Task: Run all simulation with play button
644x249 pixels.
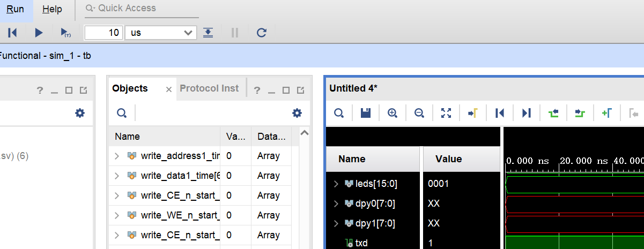Action: [x=39, y=33]
